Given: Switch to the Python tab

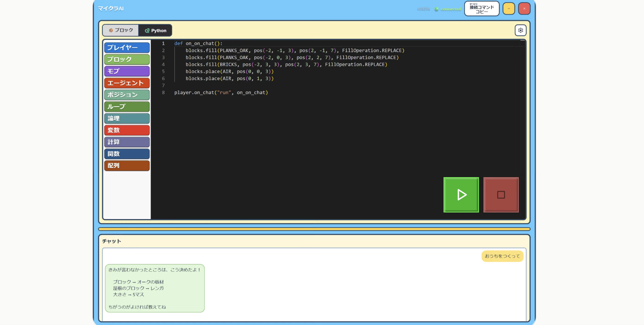Looking at the screenshot, I should [x=155, y=30].
